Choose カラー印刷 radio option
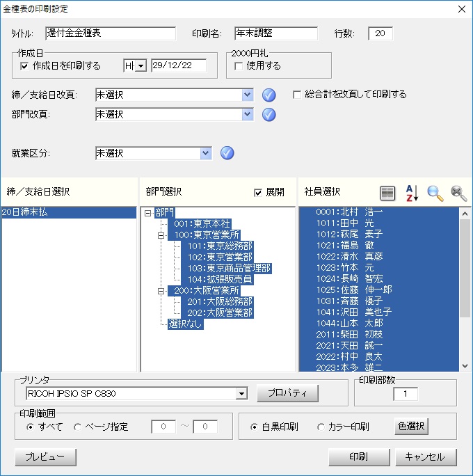 tap(321, 427)
